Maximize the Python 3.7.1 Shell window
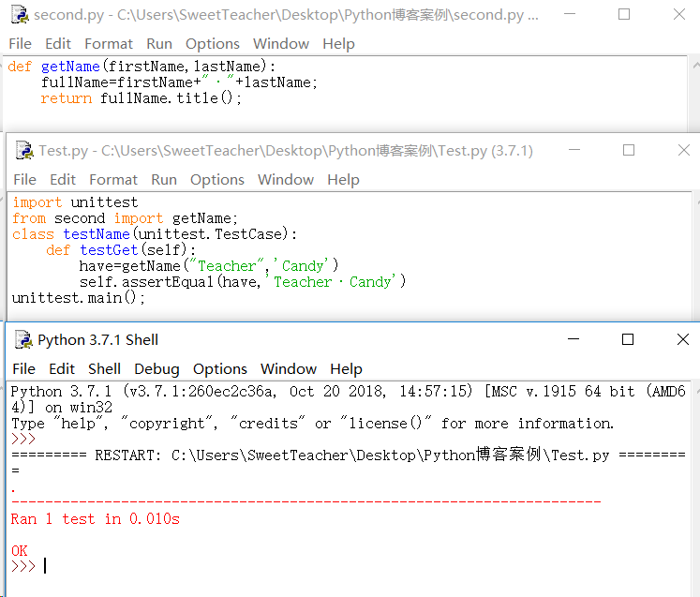This screenshot has height=597, width=700. 628,339
